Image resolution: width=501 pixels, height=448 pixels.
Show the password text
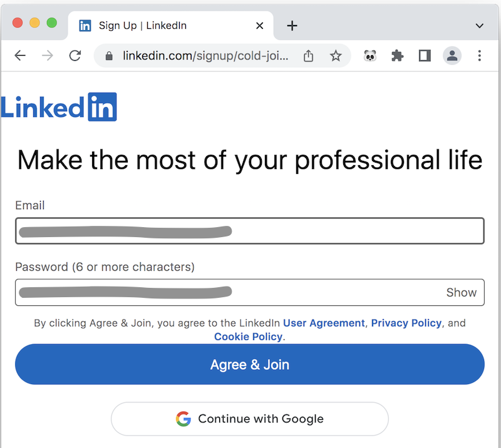click(461, 292)
